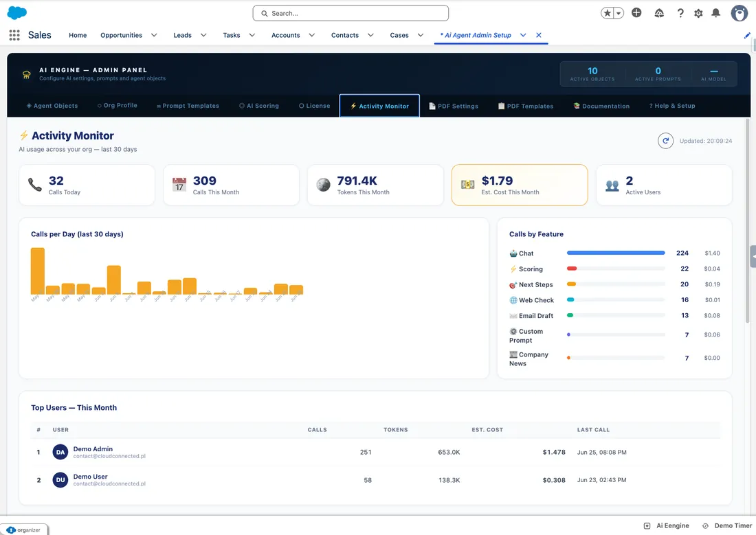The width and height of the screenshot is (756, 535).
Task: Expand the Leads dropdown chevron
Action: pos(203,35)
